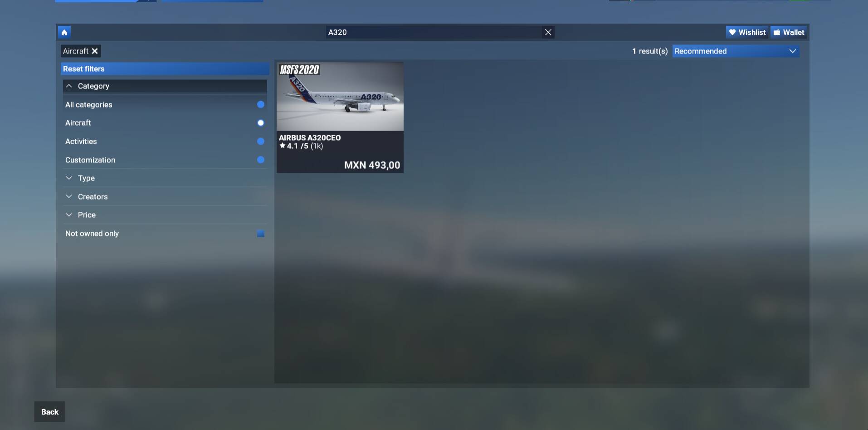Expand the Price filter section
The width and height of the screenshot is (868, 430).
(x=165, y=215)
